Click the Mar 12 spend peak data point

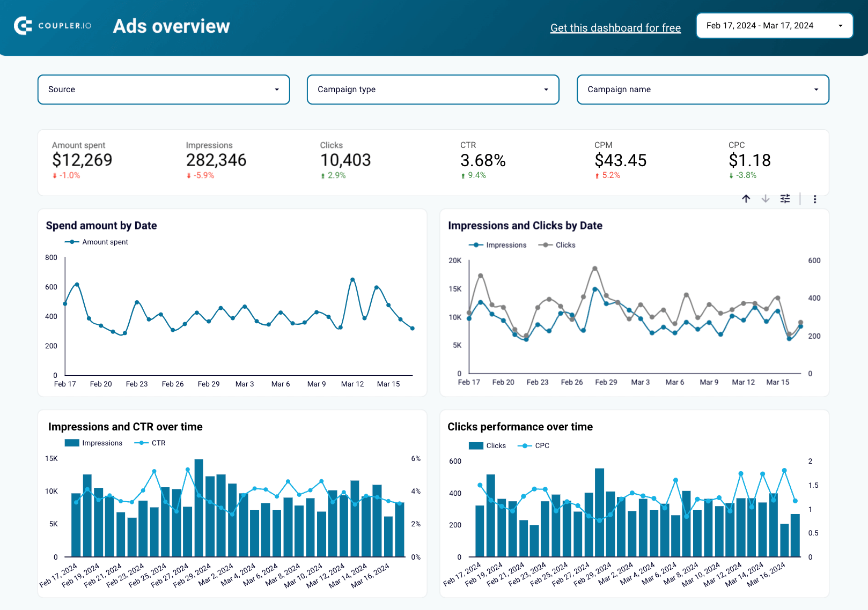[351, 279]
